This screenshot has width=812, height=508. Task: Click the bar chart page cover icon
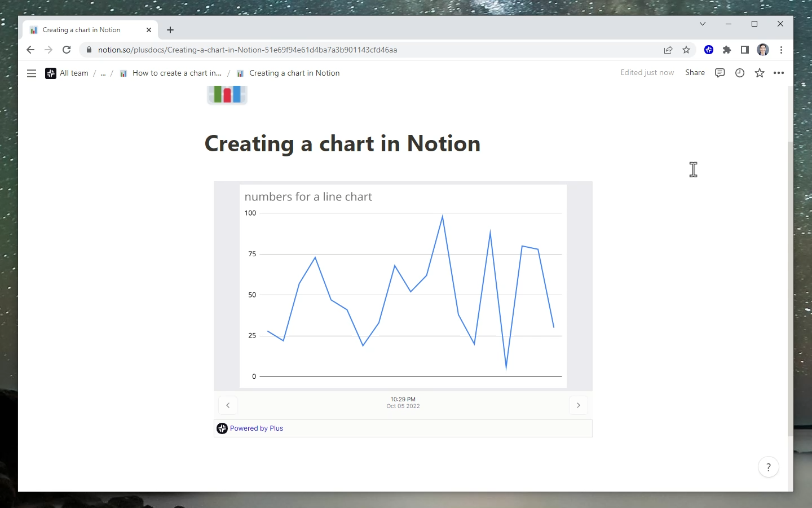coord(227,94)
